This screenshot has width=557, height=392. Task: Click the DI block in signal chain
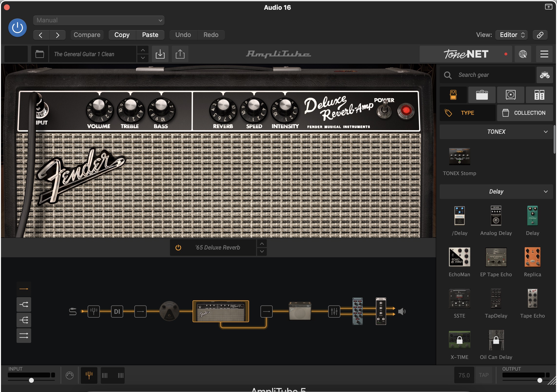(117, 311)
